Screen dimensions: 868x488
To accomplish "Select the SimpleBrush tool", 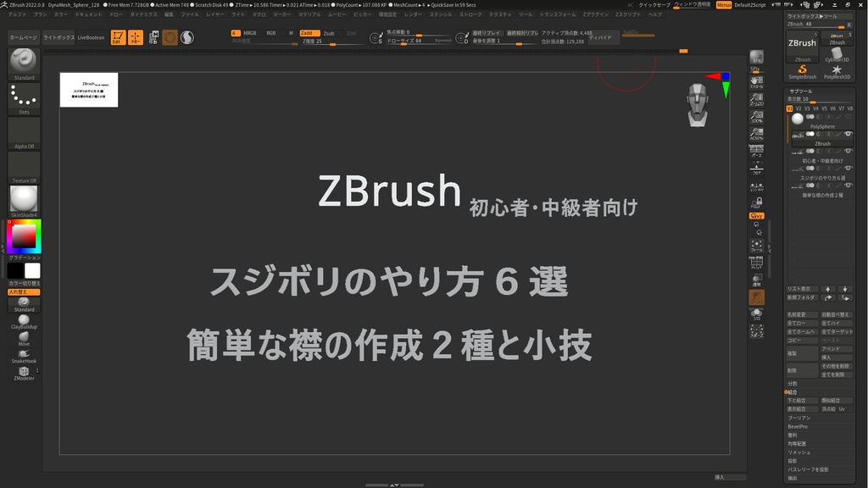I will point(802,72).
